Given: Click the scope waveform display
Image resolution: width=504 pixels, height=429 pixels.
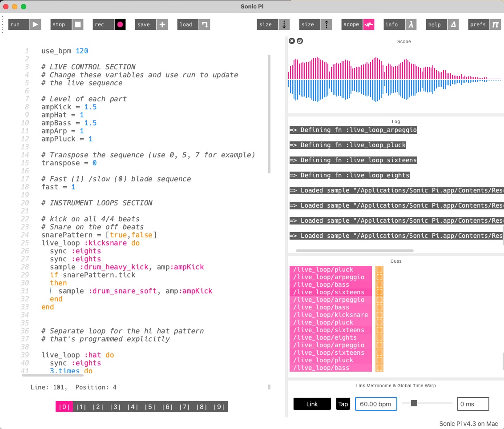Looking at the screenshot, I should point(395,80).
